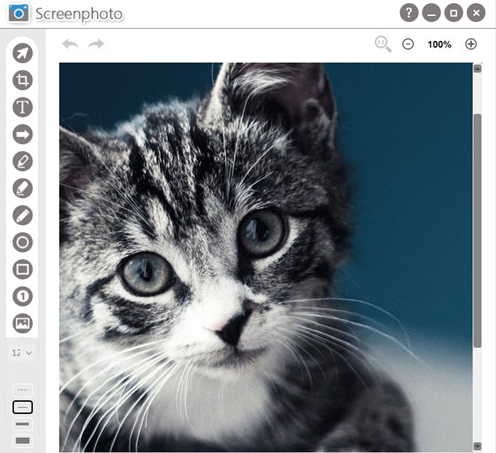Select the Rectangle shape tool
Screen dimensions: 496x453
23,269
